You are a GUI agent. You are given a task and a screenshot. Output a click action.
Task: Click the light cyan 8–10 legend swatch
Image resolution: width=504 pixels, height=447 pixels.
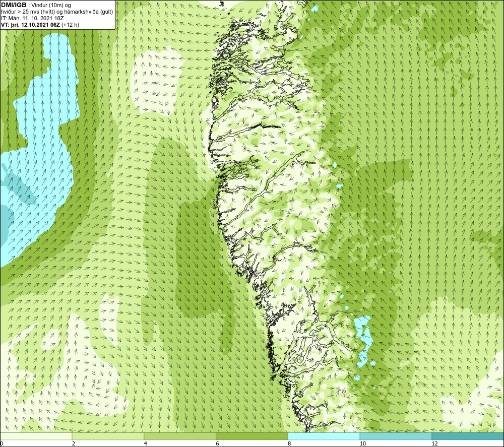click(324, 436)
